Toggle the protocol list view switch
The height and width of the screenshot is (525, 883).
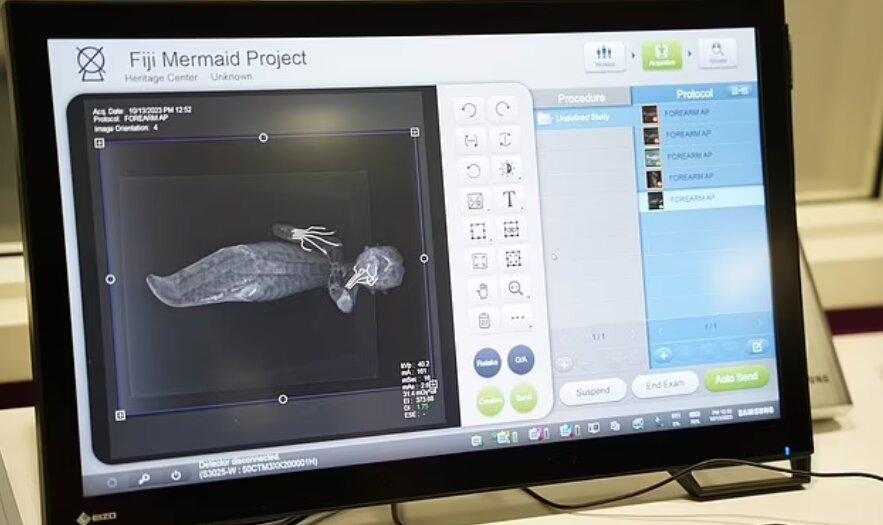[x=740, y=91]
